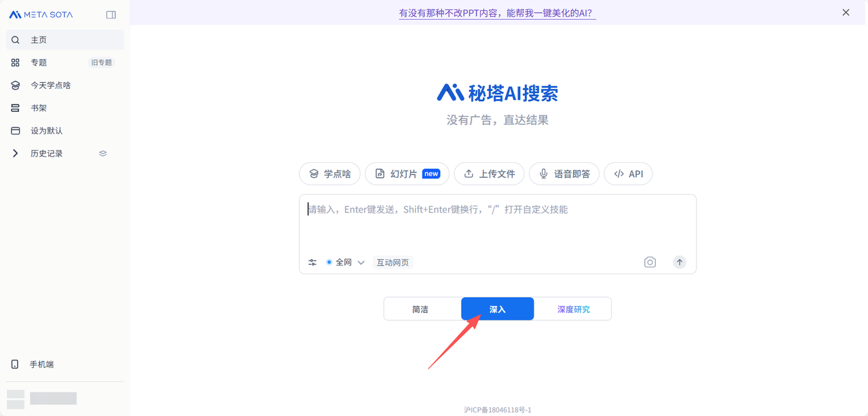Open 专题 in the sidebar
This screenshot has height=416, width=868.
pos(39,62)
